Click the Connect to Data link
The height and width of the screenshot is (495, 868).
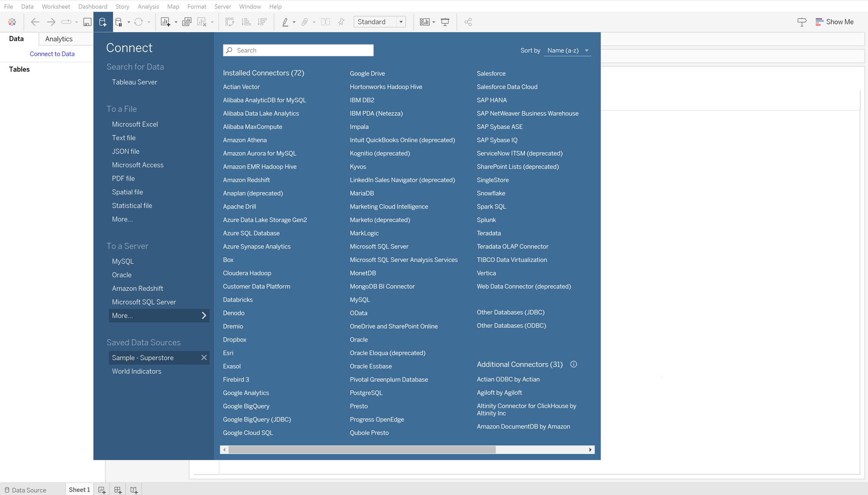(x=52, y=54)
